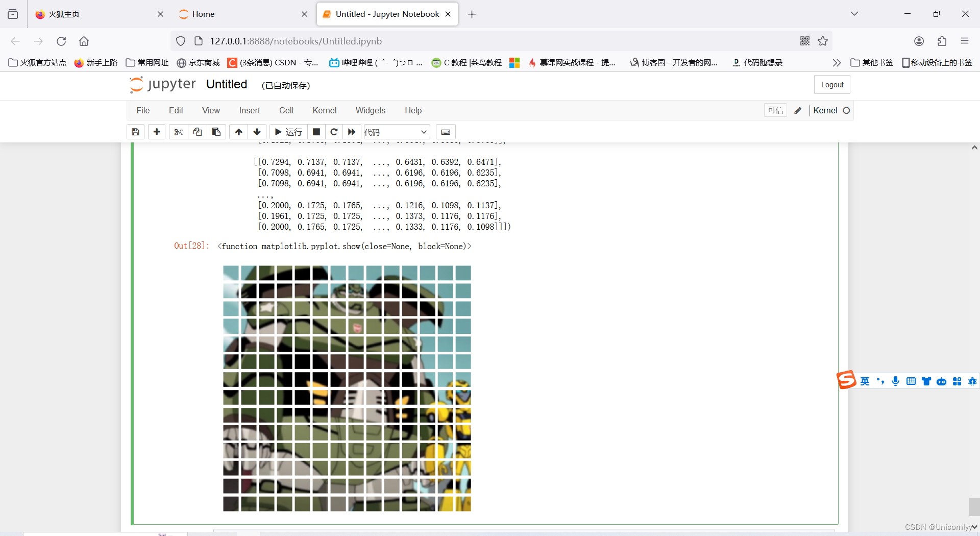Reload the page

coord(61,41)
